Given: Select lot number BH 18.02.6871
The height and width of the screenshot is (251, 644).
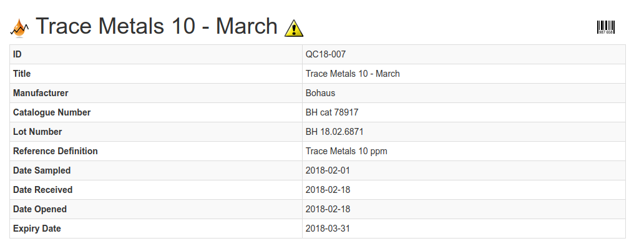Looking at the screenshot, I should coord(334,132).
